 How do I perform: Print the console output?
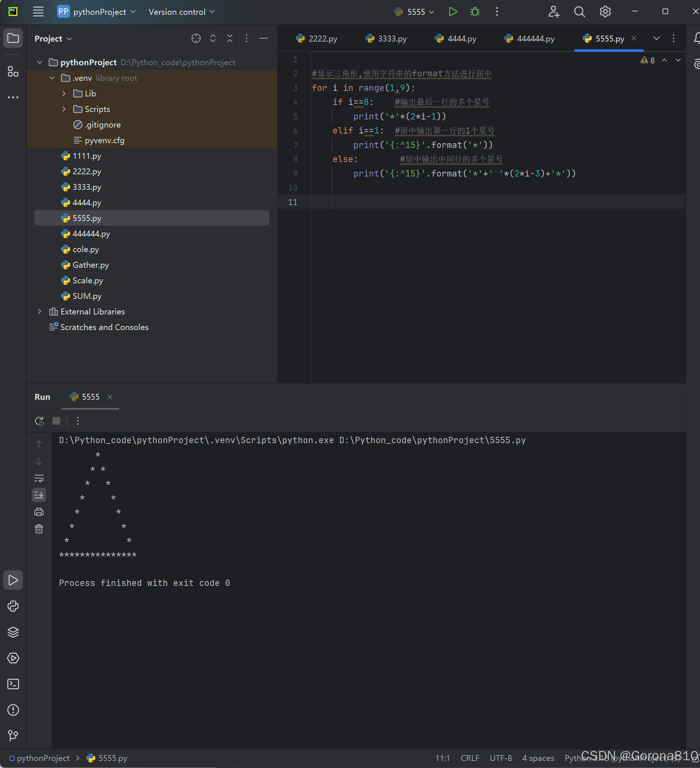[39, 512]
